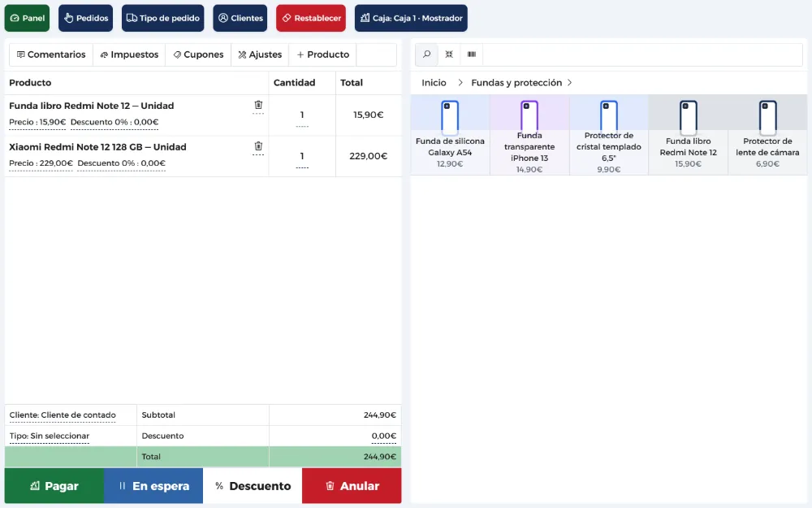Add Protector de lente de cámara

pyautogui.click(x=767, y=135)
